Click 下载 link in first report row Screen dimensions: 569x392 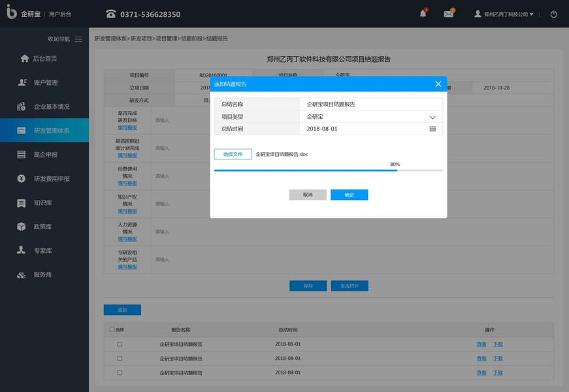pos(498,344)
